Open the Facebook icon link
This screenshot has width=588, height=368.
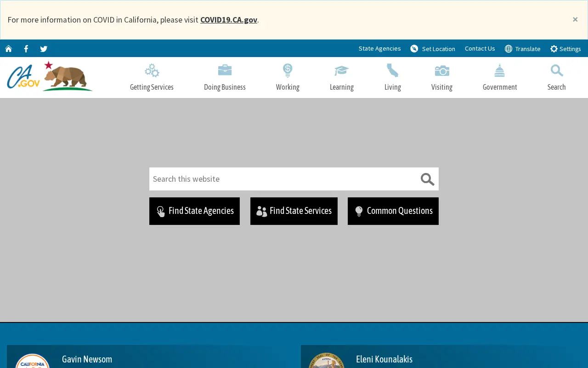(26, 49)
